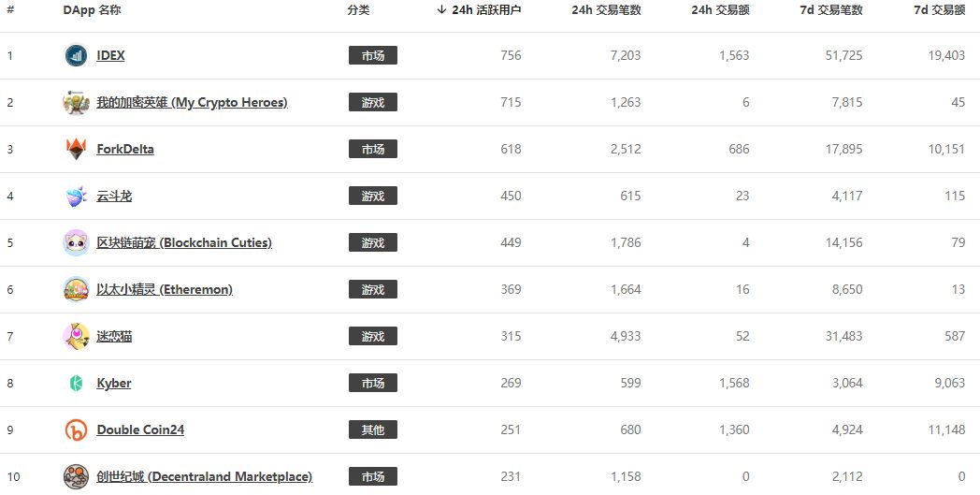This screenshot has height=495, width=980.
Task: Open the IDEX link
Action: click(x=110, y=55)
